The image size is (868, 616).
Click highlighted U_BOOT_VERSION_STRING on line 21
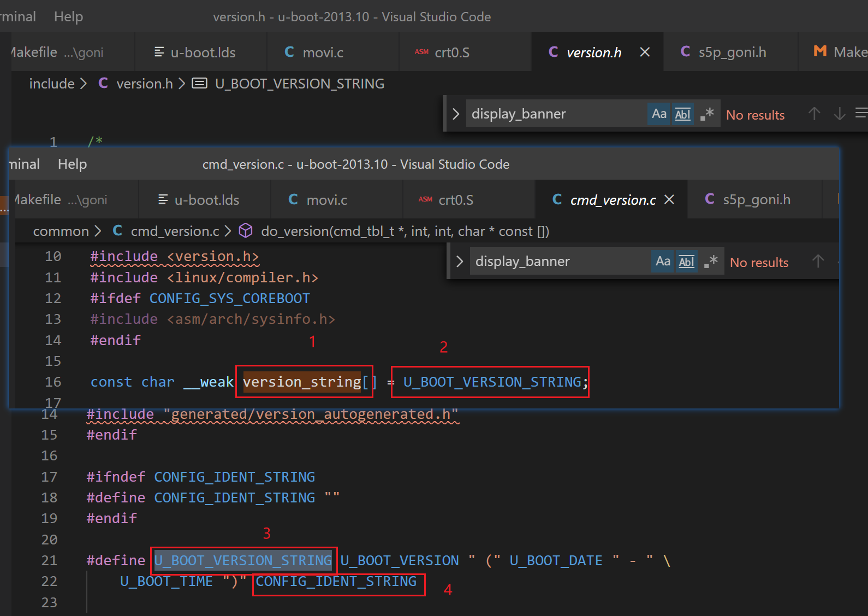click(x=243, y=560)
